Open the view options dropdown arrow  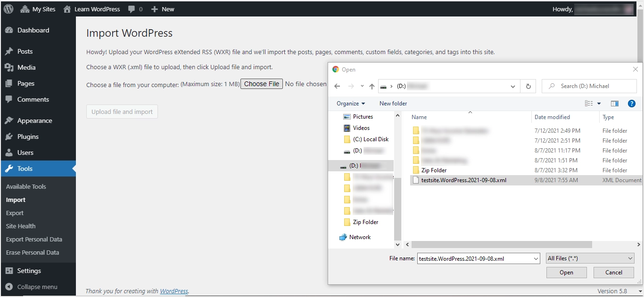[x=599, y=104]
